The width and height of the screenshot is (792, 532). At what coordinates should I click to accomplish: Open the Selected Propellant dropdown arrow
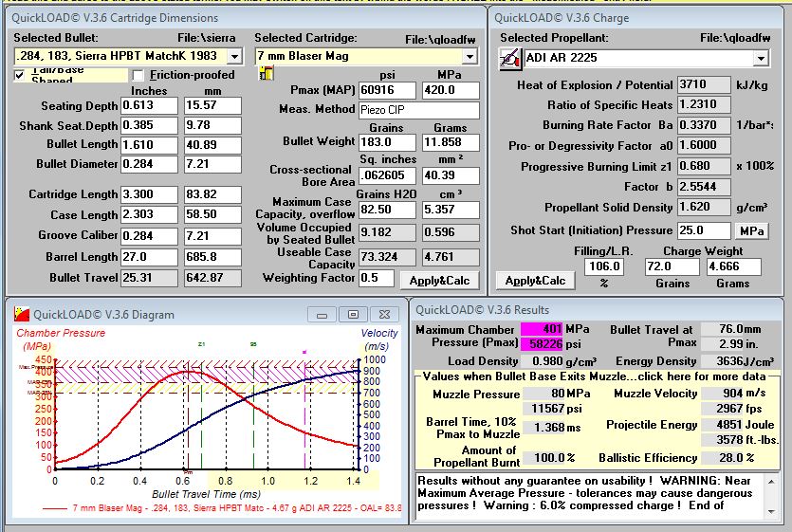click(761, 59)
